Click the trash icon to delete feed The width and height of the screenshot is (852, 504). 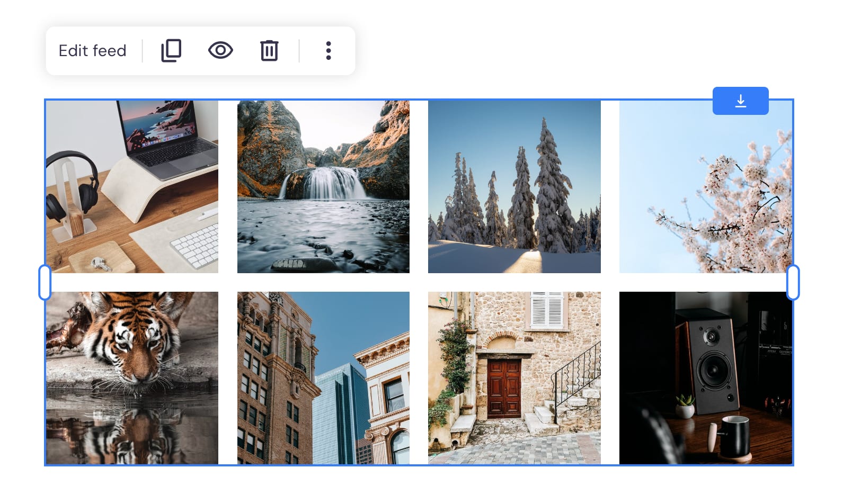point(269,50)
